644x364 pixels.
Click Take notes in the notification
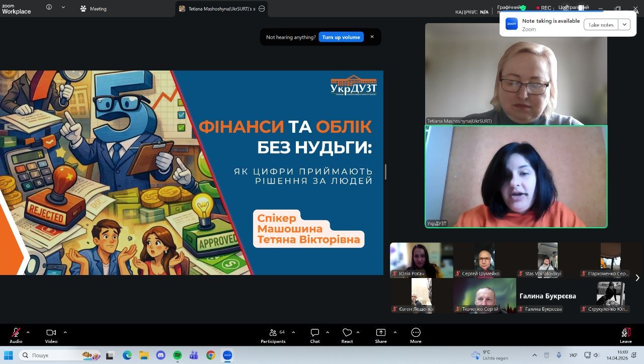click(601, 25)
